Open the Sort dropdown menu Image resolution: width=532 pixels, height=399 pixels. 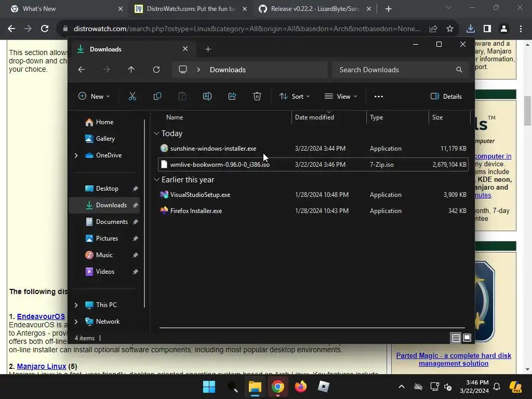tap(295, 96)
